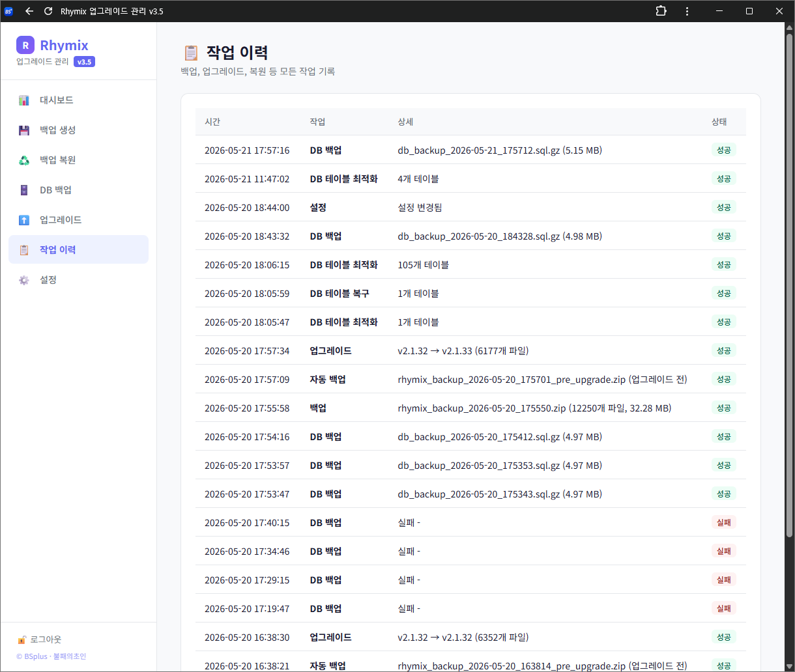Click the blue upgrade arrow icon
The height and width of the screenshot is (672, 795).
24,220
